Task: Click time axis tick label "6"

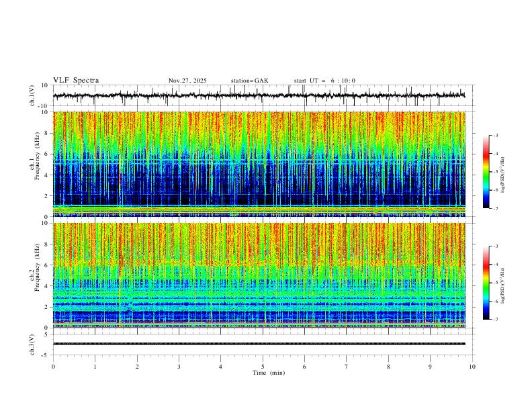Action: point(304,367)
